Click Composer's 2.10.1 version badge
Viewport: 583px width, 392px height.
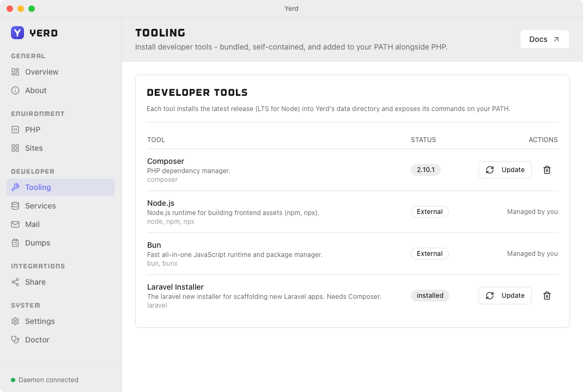click(426, 170)
